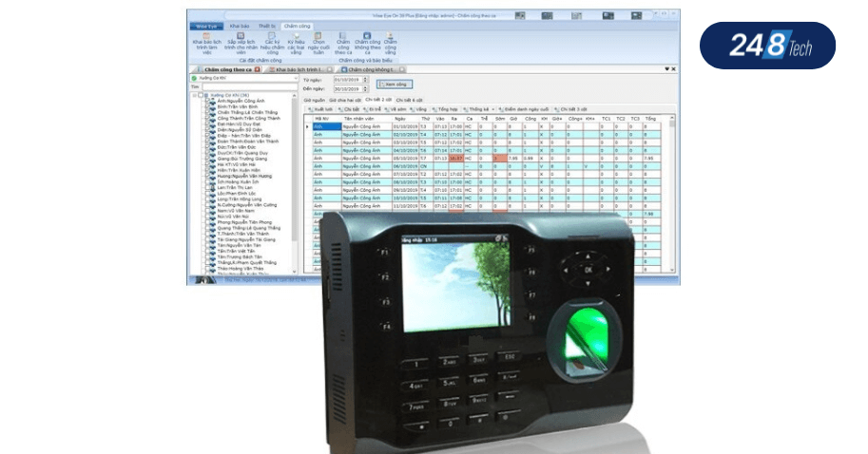Click Điểm danh ngày cuối toolbar button
This screenshot has height=454, width=868.
(x=523, y=109)
